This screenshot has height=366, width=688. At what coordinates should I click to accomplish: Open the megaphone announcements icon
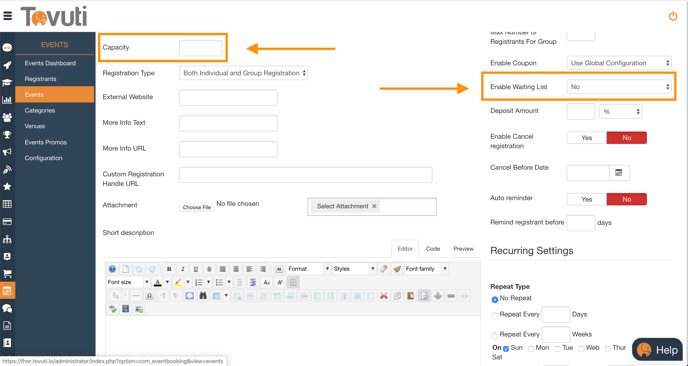[x=7, y=152]
